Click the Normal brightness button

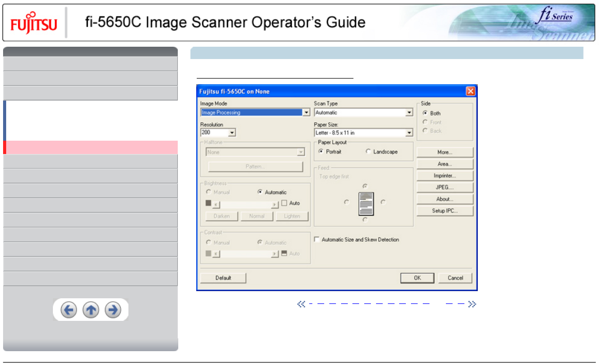coord(257,216)
